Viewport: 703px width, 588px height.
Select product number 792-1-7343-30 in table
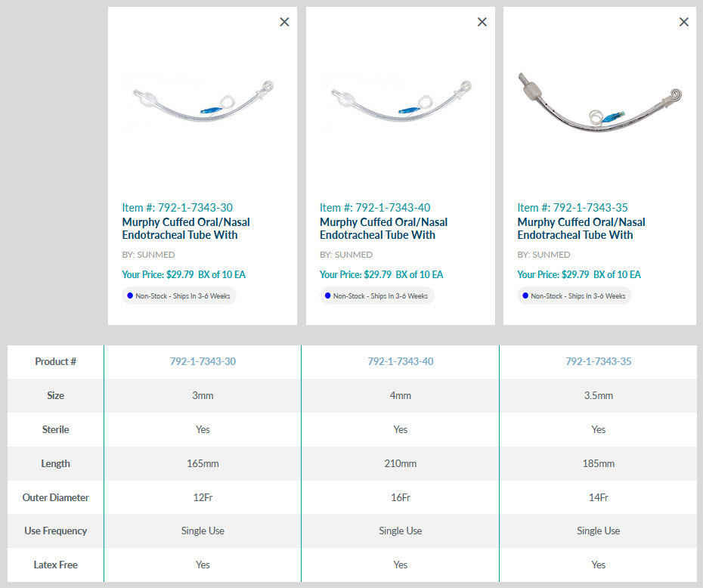point(203,361)
